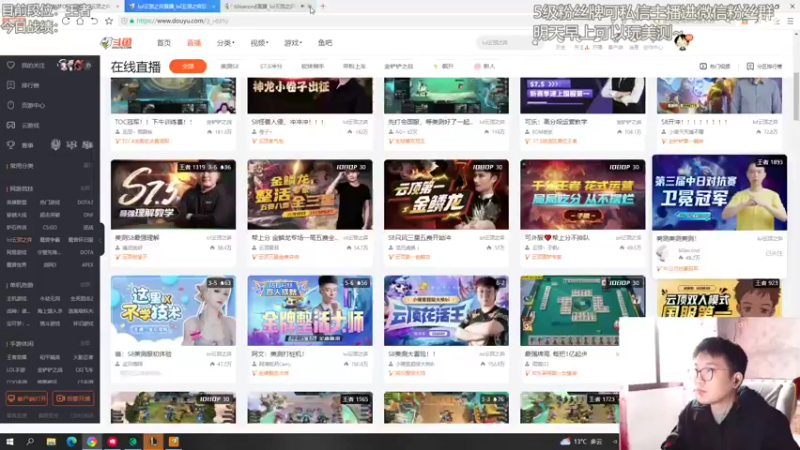Open the 这里不学技术 stream thumbnail
Screen dimensions: 800x450
pos(173,311)
